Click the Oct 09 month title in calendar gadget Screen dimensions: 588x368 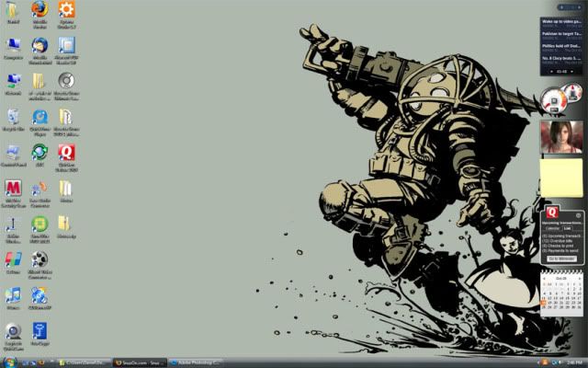(561, 279)
